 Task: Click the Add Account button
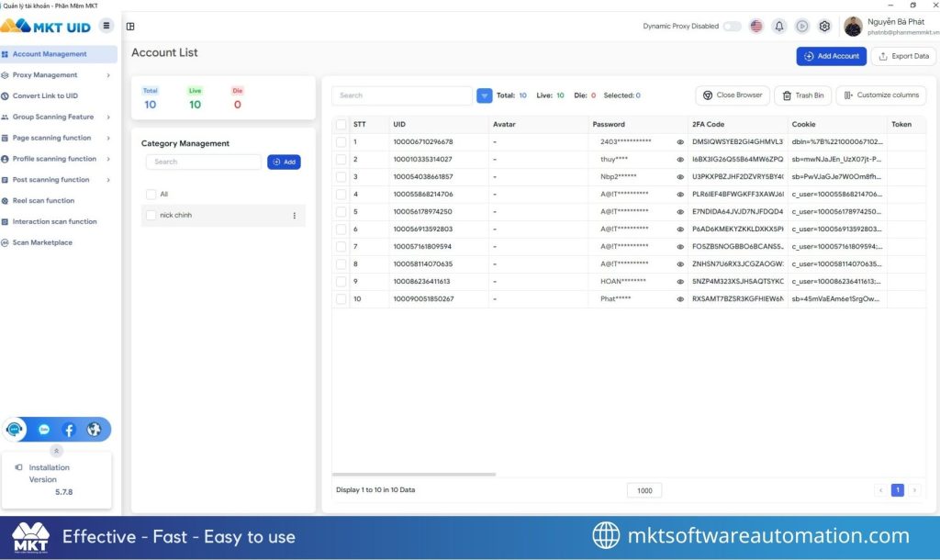coord(831,56)
